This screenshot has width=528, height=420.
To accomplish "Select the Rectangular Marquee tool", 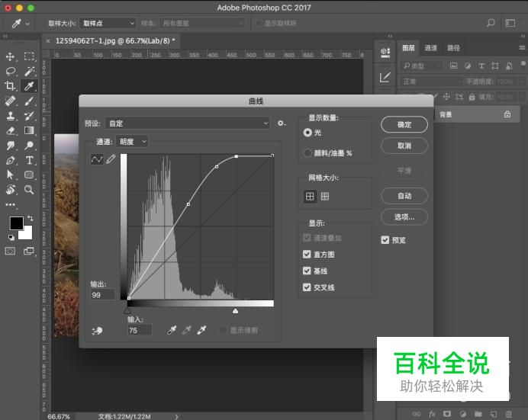I will pos(29,56).
